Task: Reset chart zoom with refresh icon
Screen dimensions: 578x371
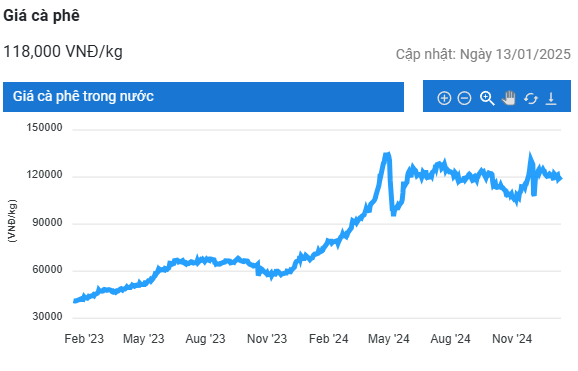Action: click(x=530, y=98)
